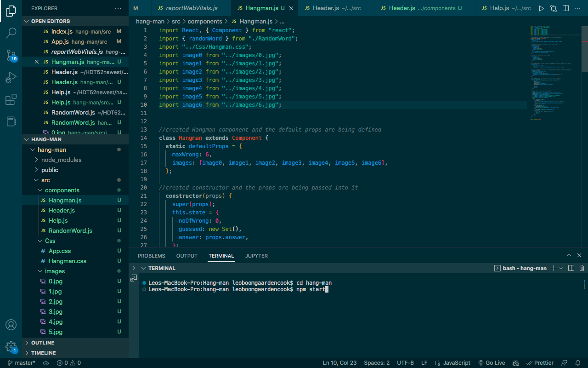The height and width of the screenshot is (368, 588).
Task: Click synchronize changes cloud icon in status bar
Action: click(46, 363)
